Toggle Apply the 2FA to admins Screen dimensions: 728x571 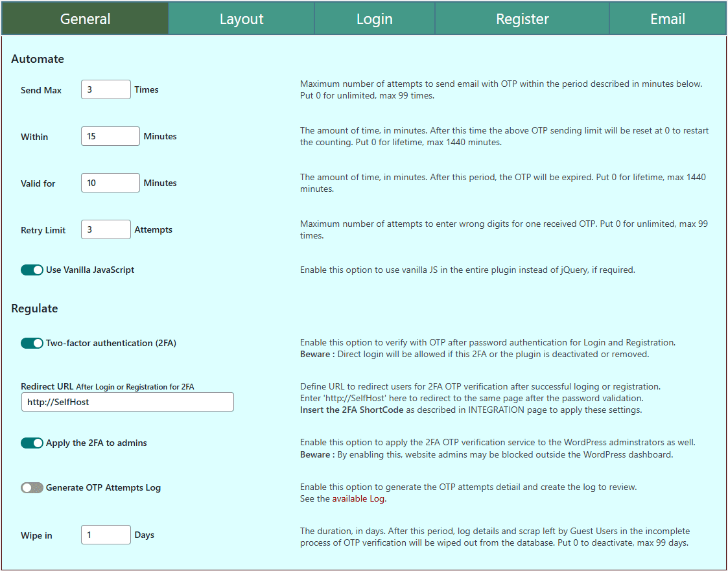click(32, 443)
